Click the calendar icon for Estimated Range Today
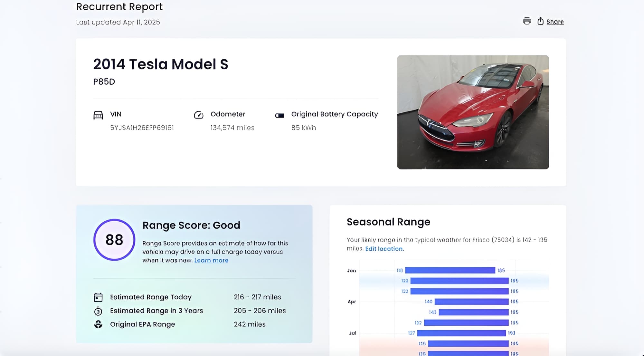The height and width of the screenshot is (356, 644). point(98,297)
